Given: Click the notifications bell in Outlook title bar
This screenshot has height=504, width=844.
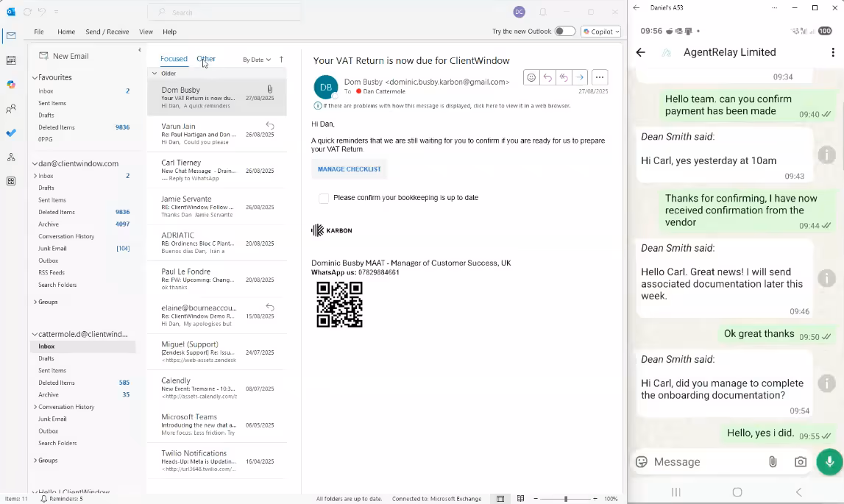Looking at the screenshot, I should click(x=542, y=12).
